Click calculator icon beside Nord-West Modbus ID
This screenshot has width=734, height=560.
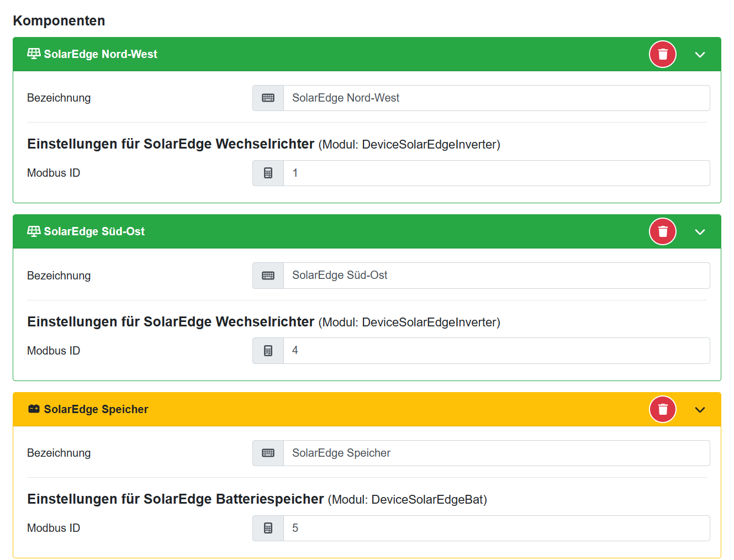tap(268, 173)
